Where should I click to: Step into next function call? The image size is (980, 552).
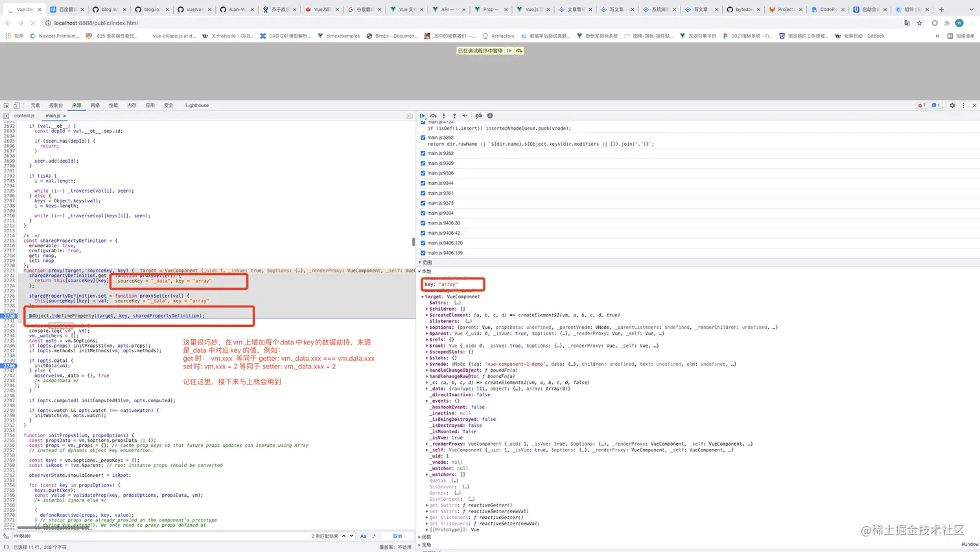coord(444,116)
